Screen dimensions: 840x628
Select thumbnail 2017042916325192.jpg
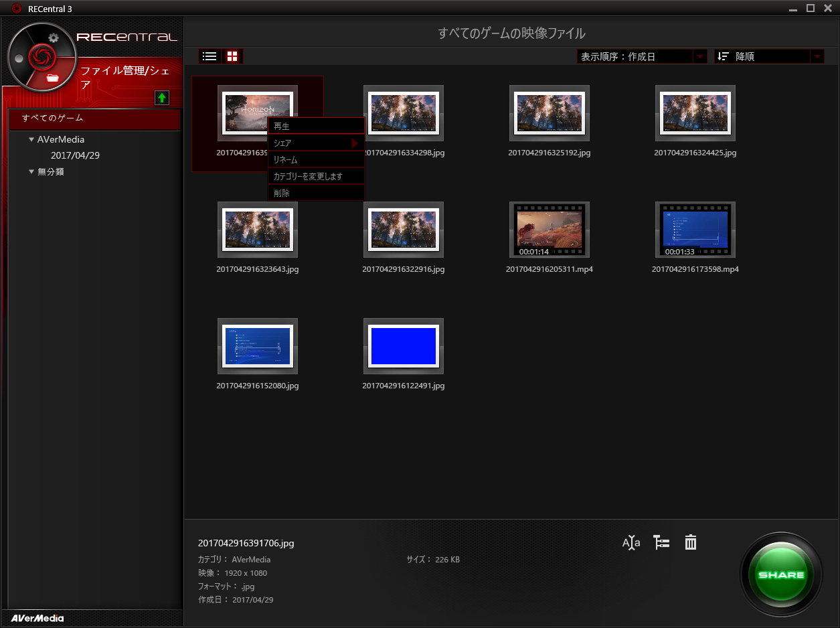click(x=550, y=113)
